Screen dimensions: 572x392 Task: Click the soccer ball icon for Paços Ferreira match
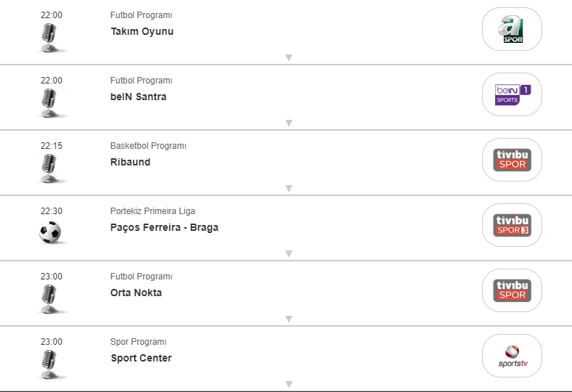50,232
